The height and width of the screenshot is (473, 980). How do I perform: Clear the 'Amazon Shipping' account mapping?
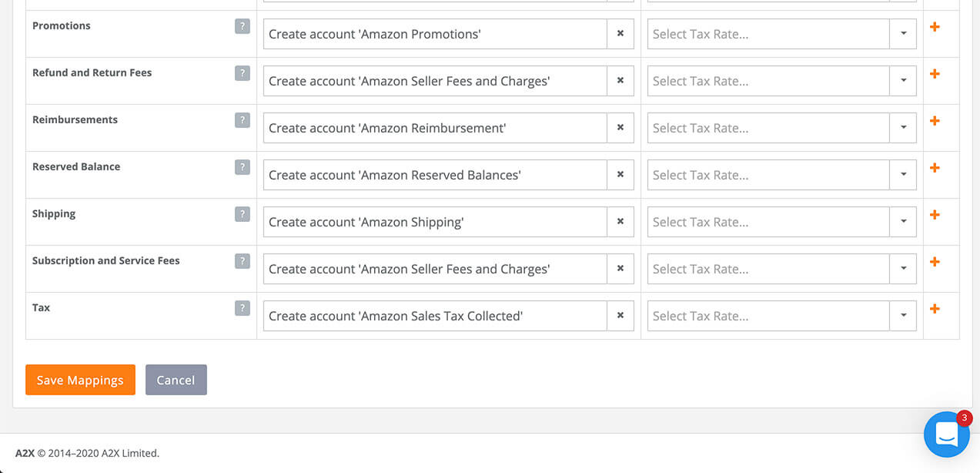[x=620, y=222]
